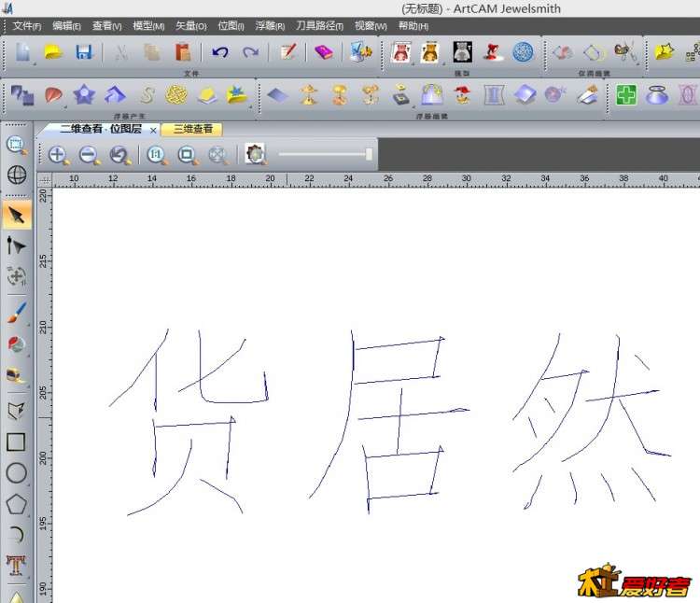Select the Paint brush tool
This screenshot has height=603, width=700.
click(x=17, y=313)
